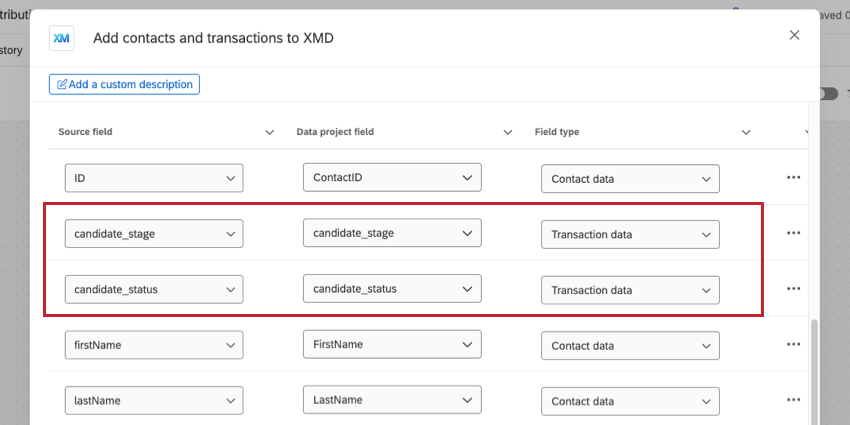The image size is (850, 425).
Task: Expand the Data project field header chevron
Action: tap(507, 132)
